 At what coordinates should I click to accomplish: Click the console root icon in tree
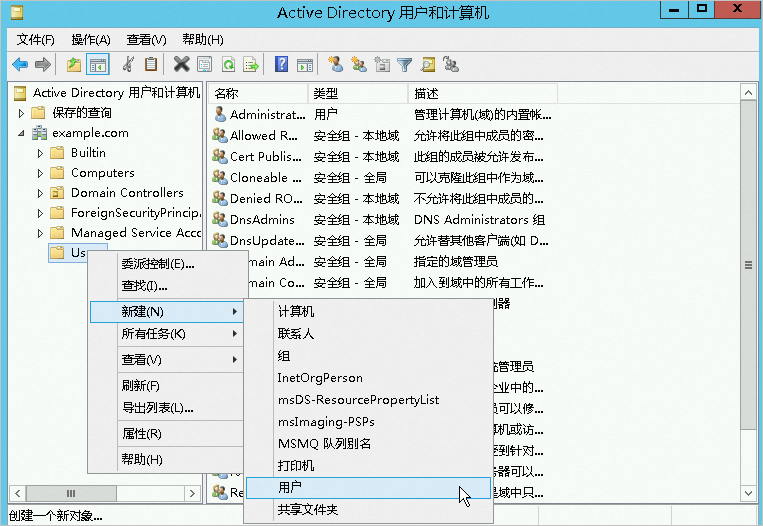(x=20, y=92)
